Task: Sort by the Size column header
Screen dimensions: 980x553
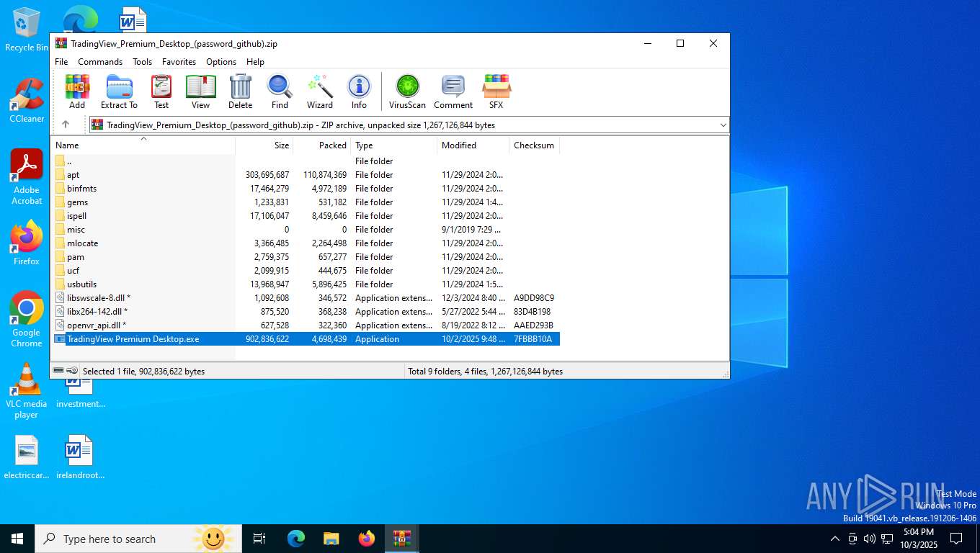Action: [x=264, y=145]
